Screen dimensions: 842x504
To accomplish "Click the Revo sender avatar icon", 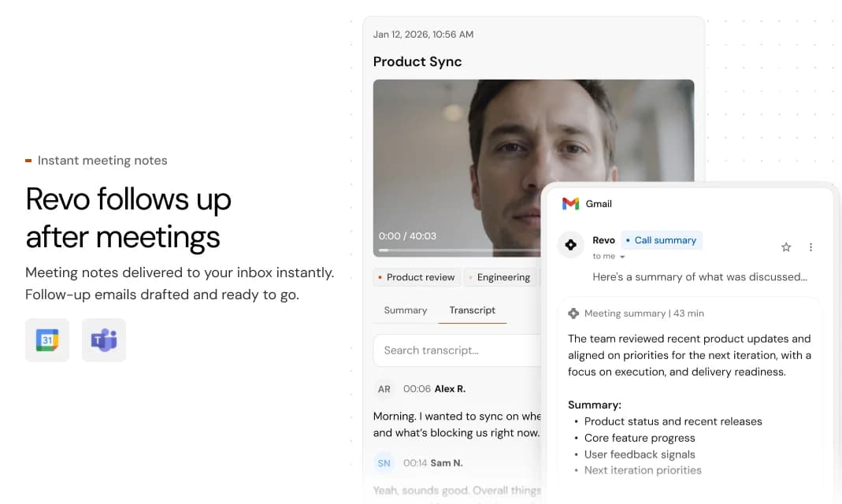I will point(570,245).
